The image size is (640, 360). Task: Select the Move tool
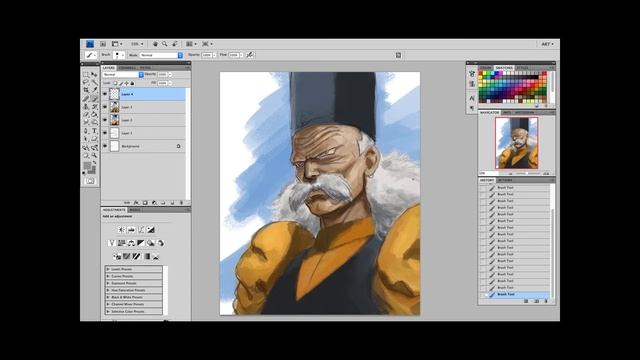[94, 75]
